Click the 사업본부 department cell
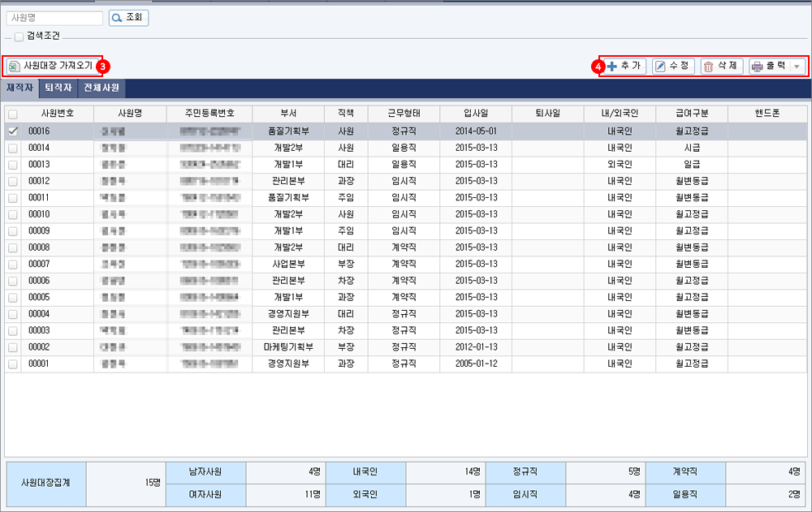This screenshot has height=512, width=812. [288, 264]
